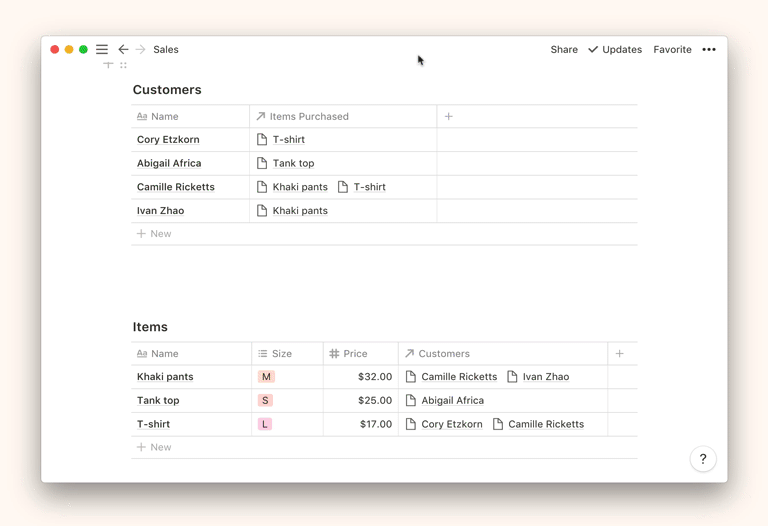Open the three-dot page options menu
This screenshot has height=526, width=768.
tap(709, 49)
